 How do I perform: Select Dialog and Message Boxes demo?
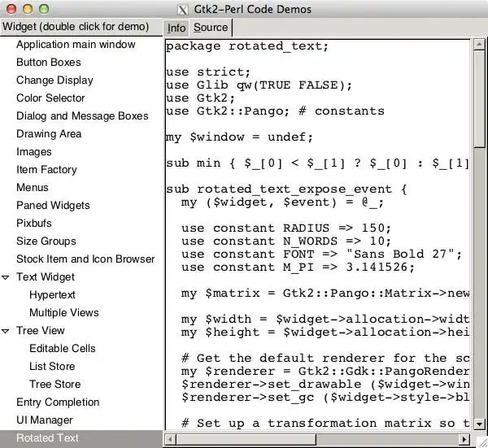tap(82, 115)
